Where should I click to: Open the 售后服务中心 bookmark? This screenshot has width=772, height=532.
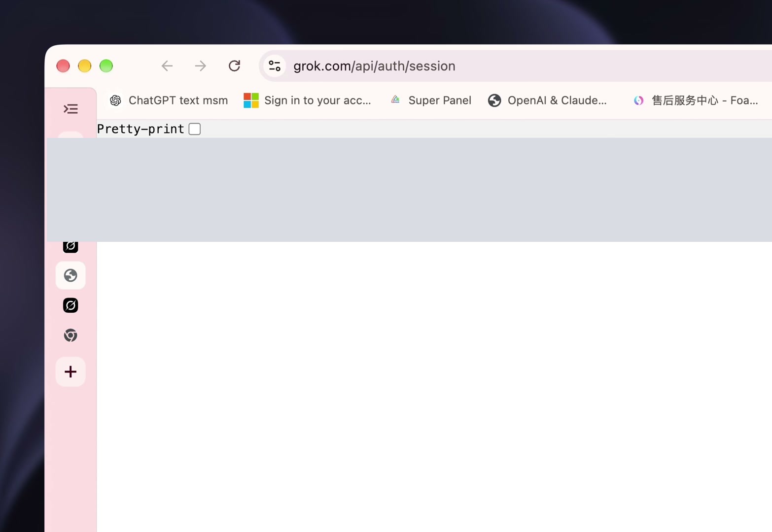tap(695, 100)
